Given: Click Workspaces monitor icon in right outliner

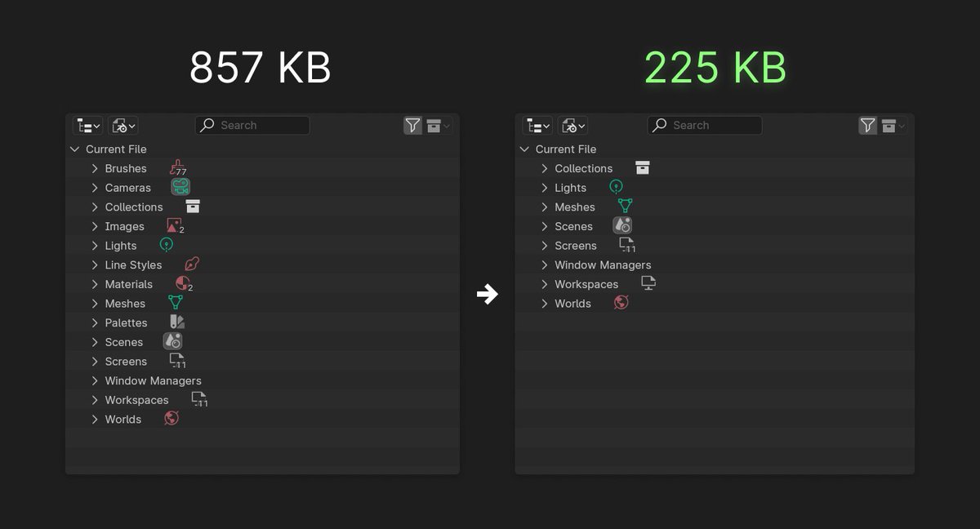Looking at the screenshot, I should [x=648, y=283].
